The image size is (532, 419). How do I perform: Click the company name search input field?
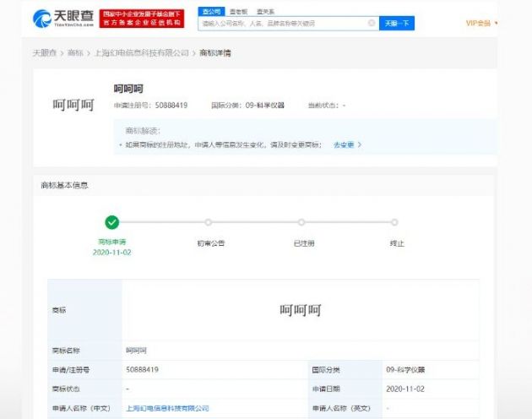(283, 24)
